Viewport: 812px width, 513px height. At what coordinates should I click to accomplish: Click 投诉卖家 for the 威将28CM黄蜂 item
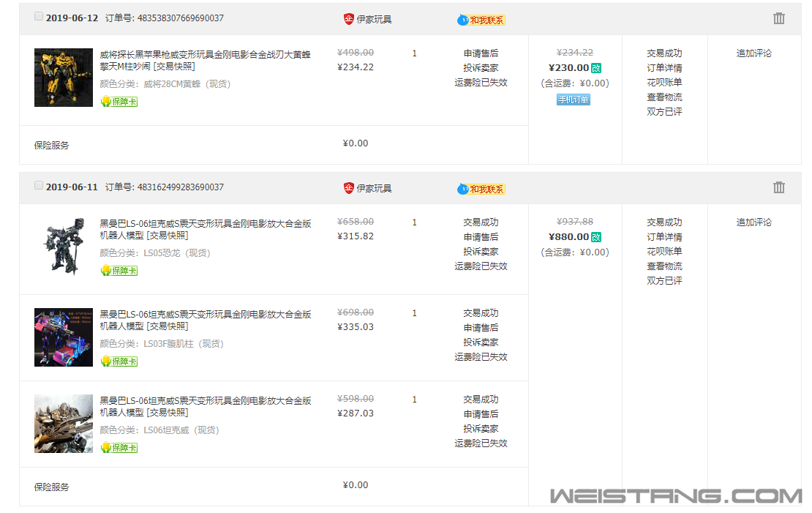(x=481, y=67)
